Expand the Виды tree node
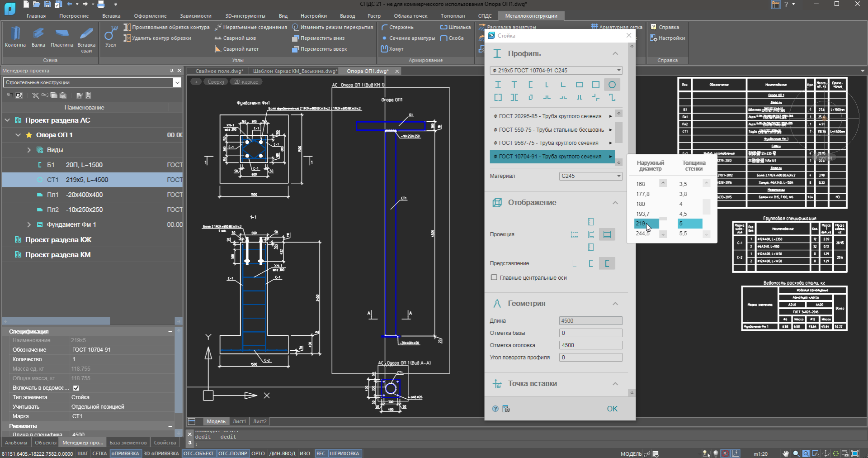The height and width of the screenshot is (458, 868). click(29, 150)
